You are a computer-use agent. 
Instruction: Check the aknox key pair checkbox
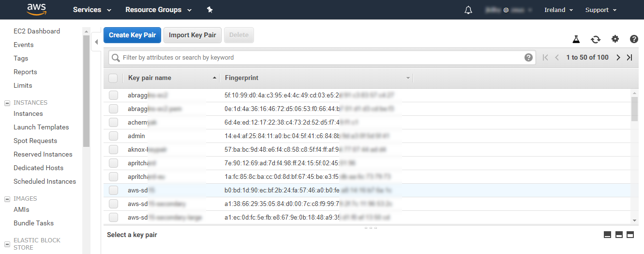pyautogui.click(x=113, y=150)
